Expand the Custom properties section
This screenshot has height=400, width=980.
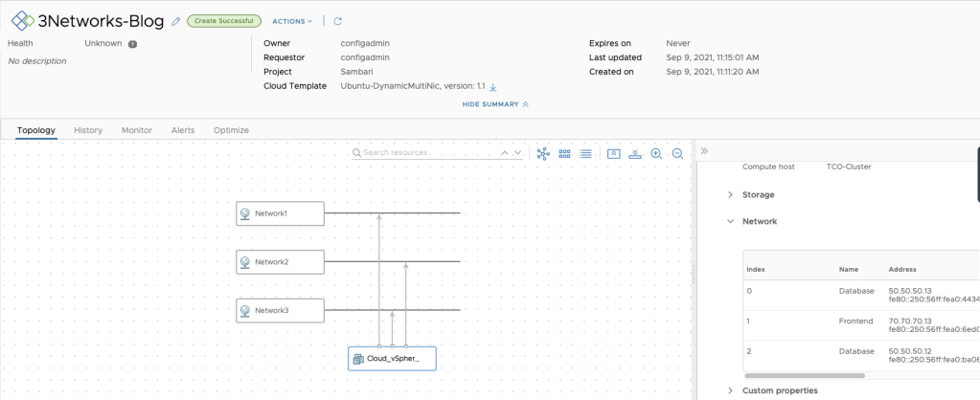(731, 390)
